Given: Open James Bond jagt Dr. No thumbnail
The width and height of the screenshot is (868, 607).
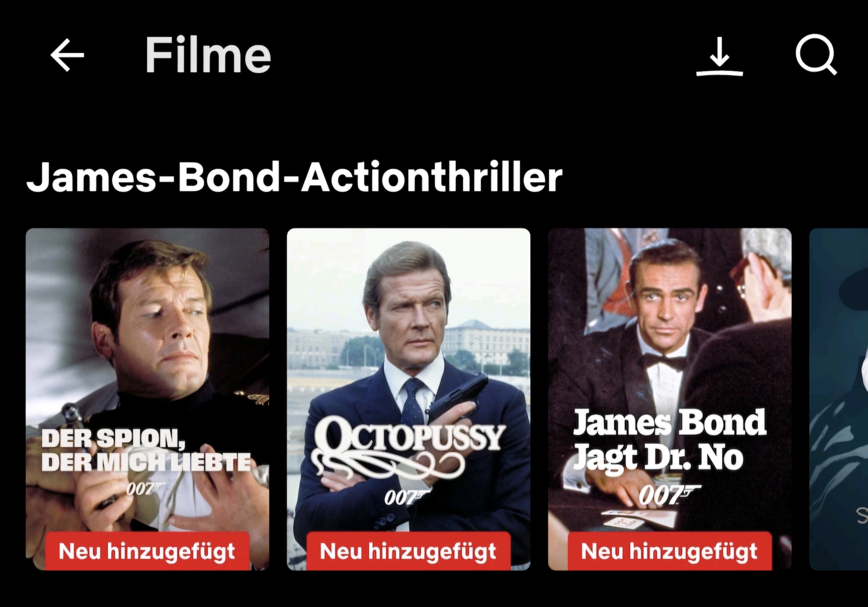Looking at the screenshot, I should click(670, 399).
